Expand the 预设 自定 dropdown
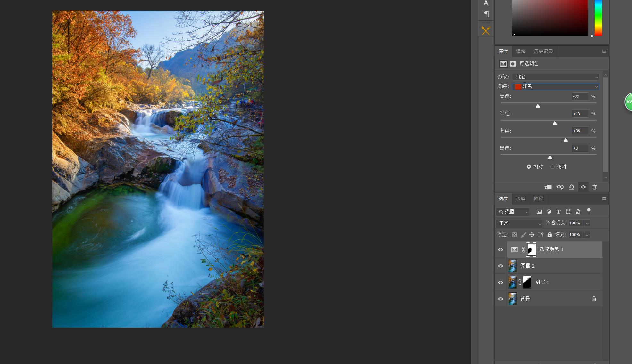Screen dimensions: 632x364 (556, 77)
